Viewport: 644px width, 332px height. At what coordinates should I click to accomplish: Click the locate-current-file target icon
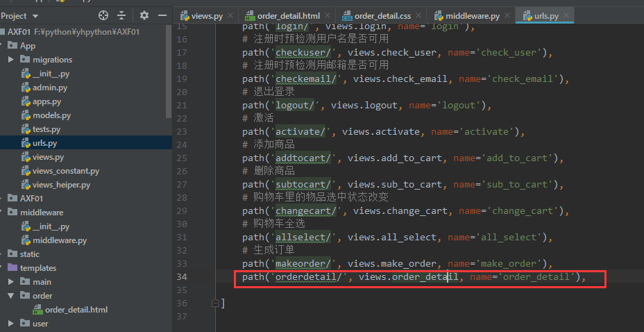pos(103,15)
